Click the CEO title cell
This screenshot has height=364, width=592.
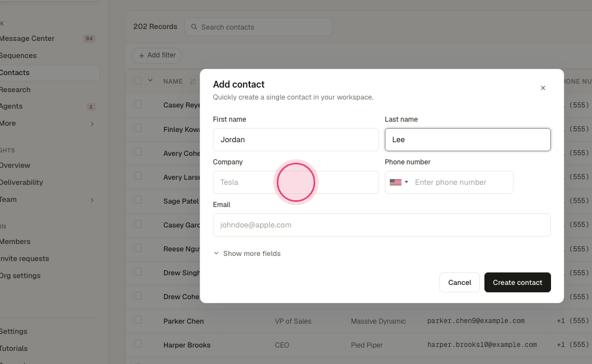[282, 345]
